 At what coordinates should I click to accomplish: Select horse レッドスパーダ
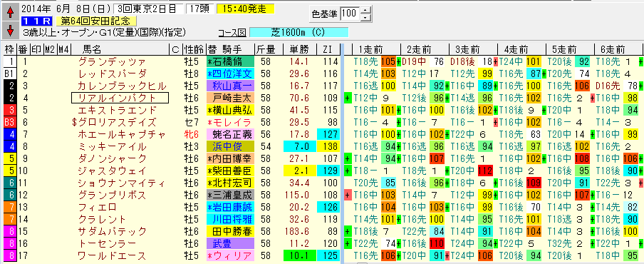click(x=112, y=74)
